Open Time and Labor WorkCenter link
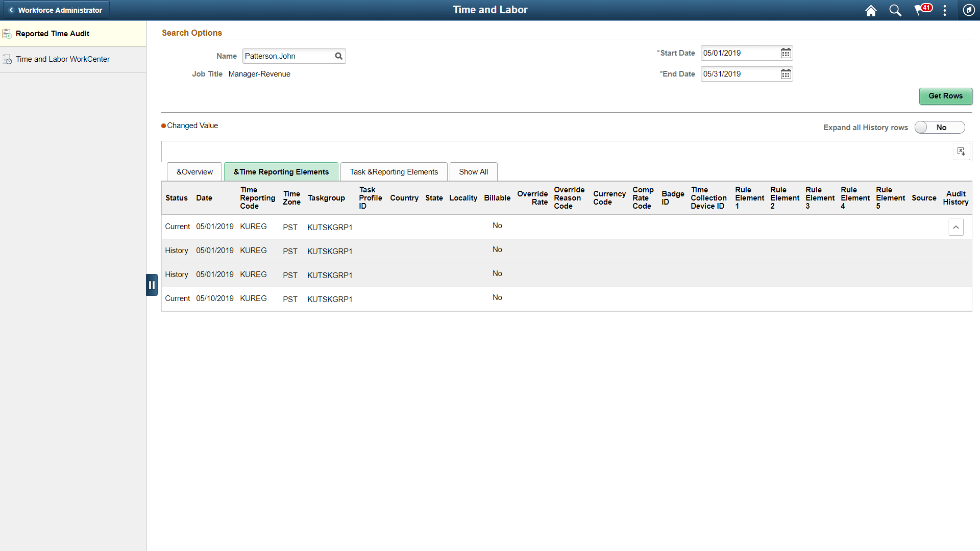980x551 pixels. (62, 59)
